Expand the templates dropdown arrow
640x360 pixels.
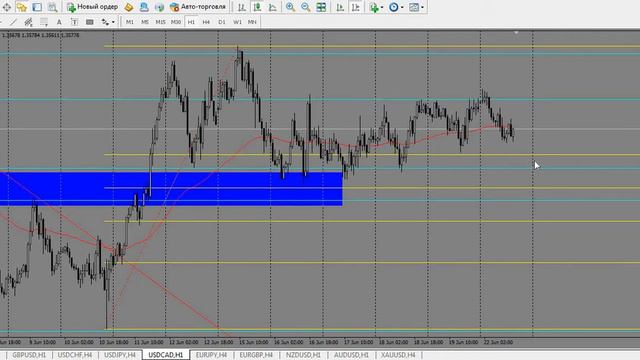pyautogui.click(x=422, y=7)
